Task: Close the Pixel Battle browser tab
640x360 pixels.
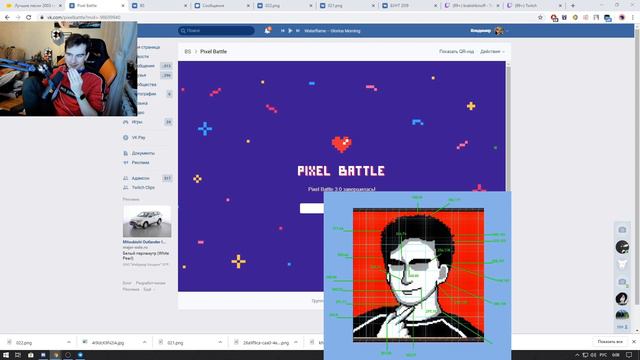Action: click(x=123, y=6)
